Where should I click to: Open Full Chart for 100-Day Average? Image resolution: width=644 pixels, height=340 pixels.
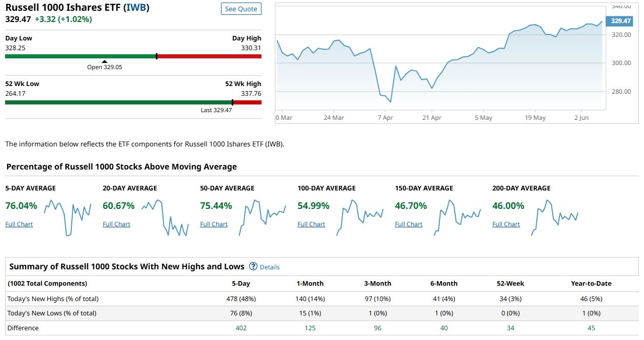point(311,224)
